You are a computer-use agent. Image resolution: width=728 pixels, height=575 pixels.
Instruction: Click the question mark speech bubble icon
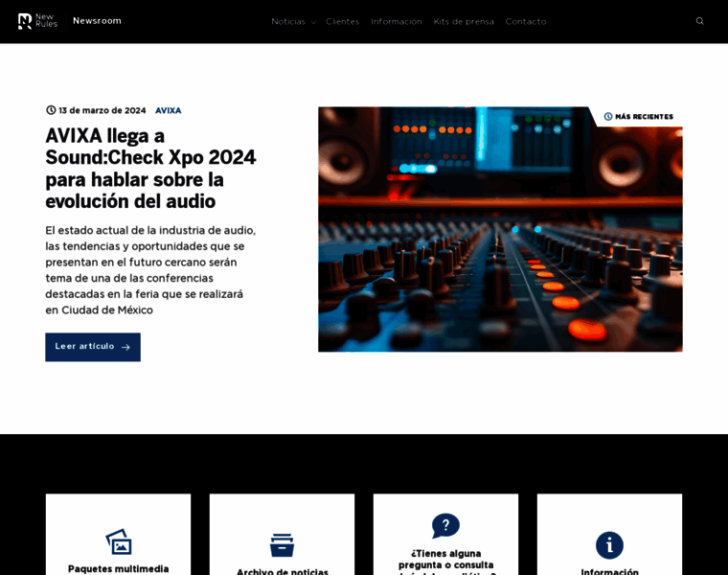click(445, 526)
